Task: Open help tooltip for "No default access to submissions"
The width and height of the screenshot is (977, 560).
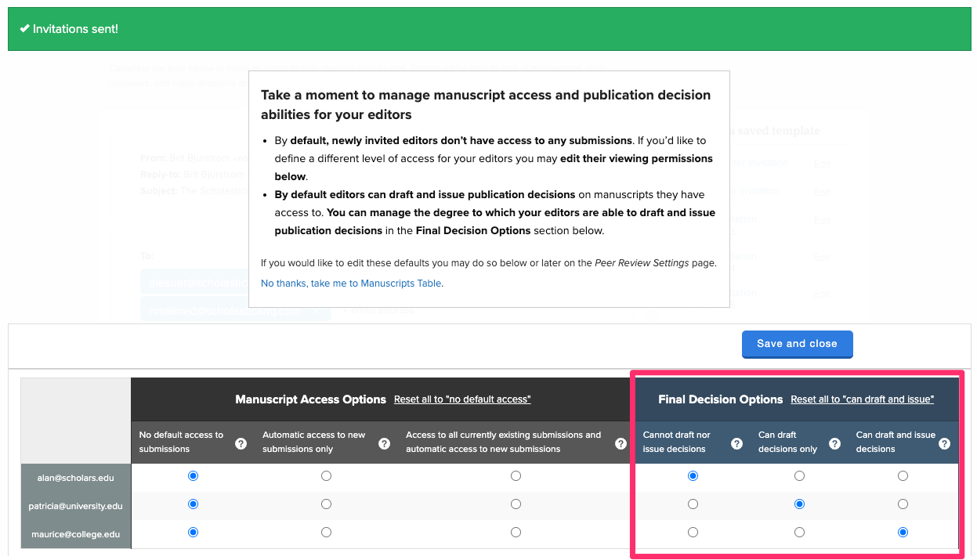Action: (x=241, y=443)
